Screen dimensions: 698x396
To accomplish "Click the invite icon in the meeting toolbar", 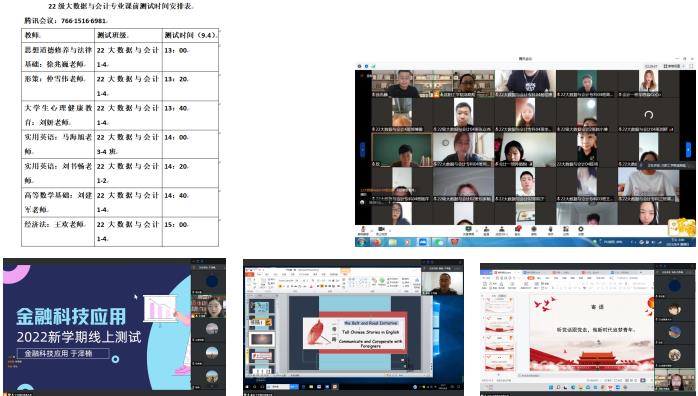I will (x=487, y=230).
